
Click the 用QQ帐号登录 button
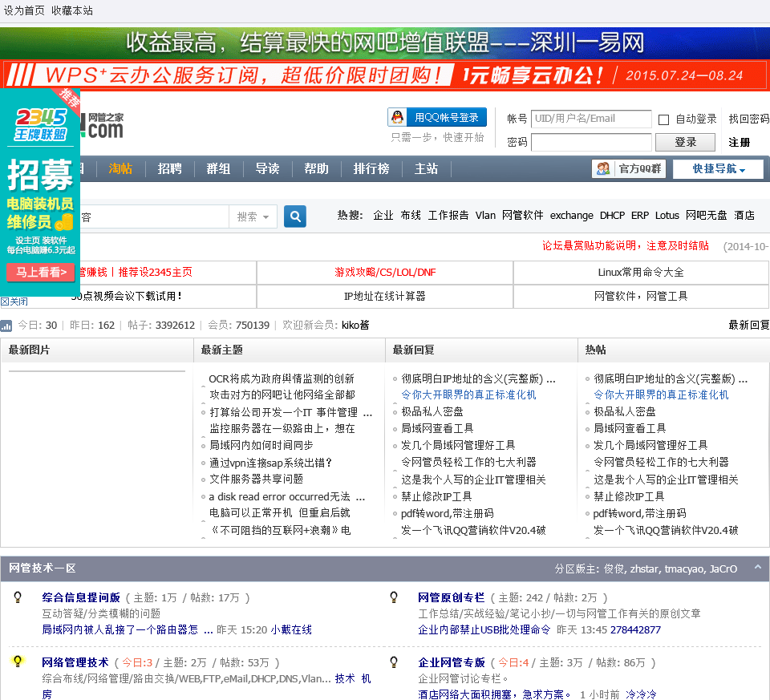tap(438, 117)
